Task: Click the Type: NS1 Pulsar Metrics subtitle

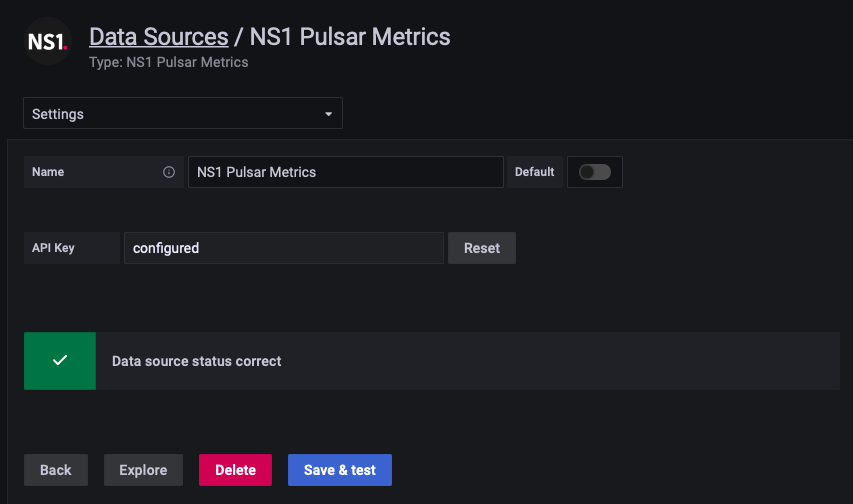Action: (169, 63)
